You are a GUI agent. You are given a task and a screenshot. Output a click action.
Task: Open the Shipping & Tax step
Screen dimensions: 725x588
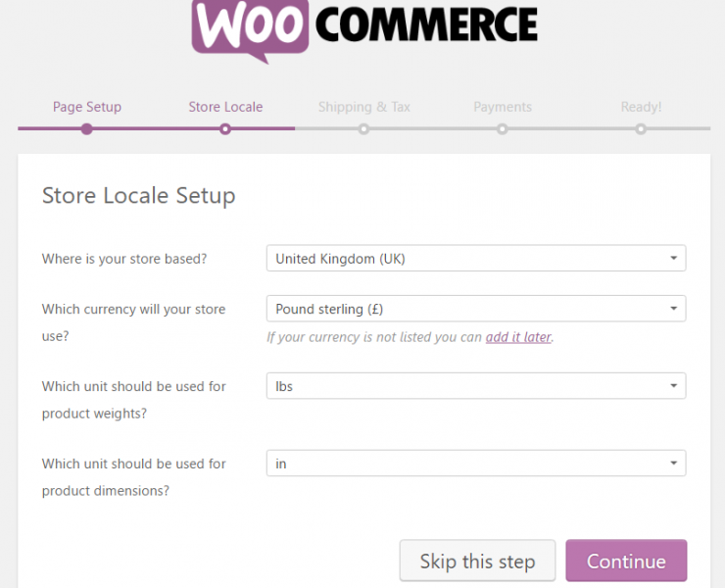point(363,107)
